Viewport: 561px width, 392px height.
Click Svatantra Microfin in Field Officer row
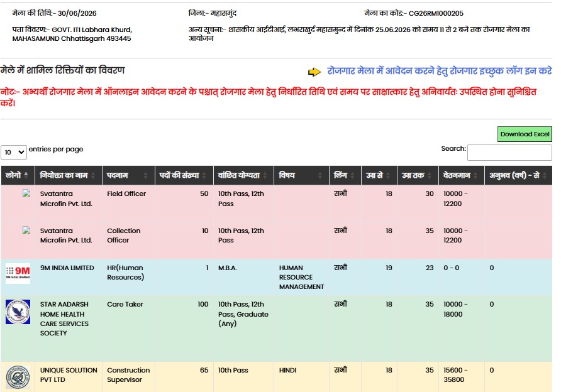66,199
